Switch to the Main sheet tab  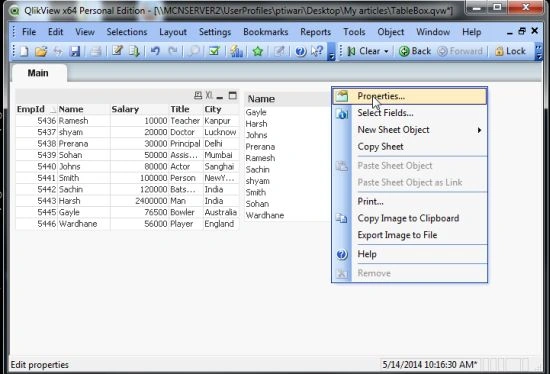click(38, 73)
